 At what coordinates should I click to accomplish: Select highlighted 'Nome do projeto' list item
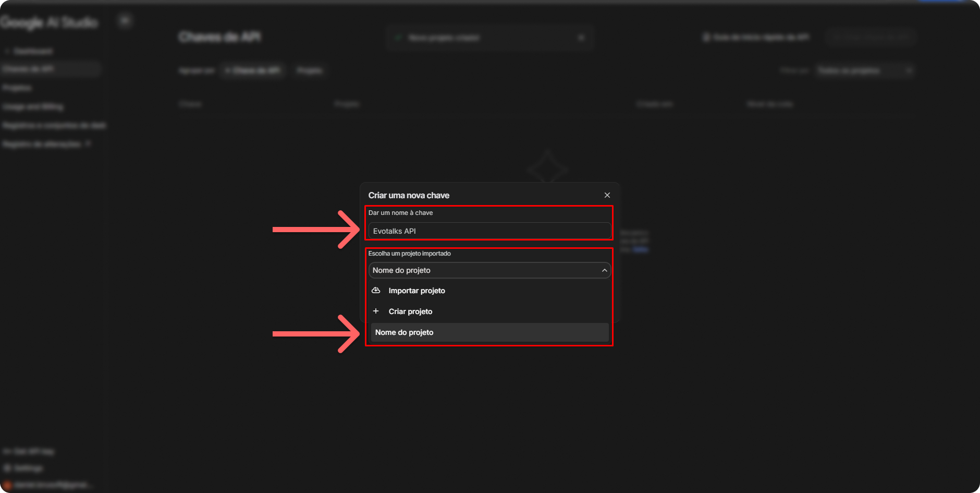pyautogui.click(x=489, y=332)
